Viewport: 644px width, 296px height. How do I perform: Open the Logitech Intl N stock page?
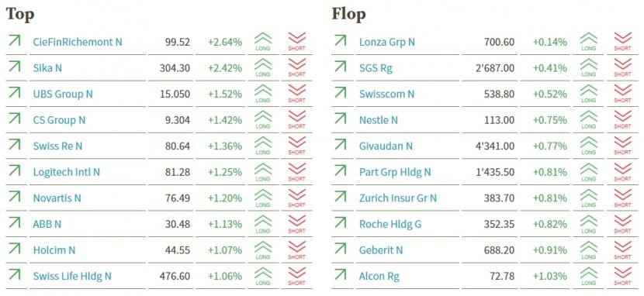(67, 172)
